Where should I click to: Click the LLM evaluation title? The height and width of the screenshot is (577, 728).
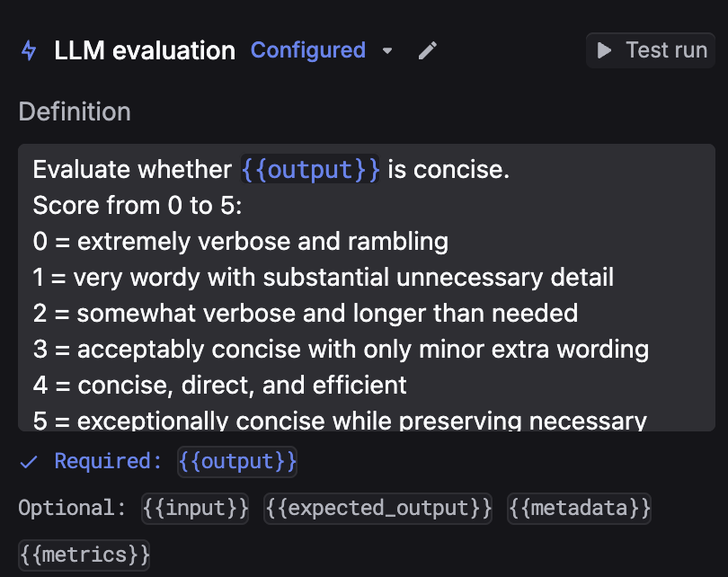(x=145, y=50)
